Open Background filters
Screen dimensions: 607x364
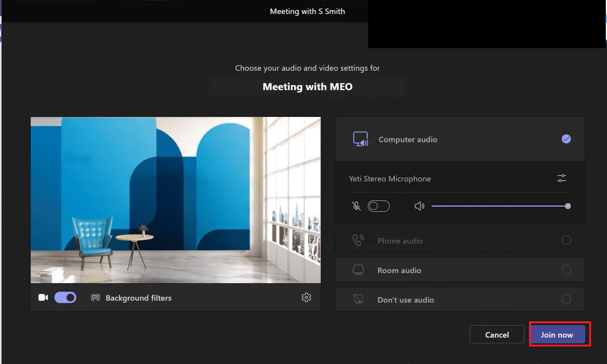(x=138, y=298)
